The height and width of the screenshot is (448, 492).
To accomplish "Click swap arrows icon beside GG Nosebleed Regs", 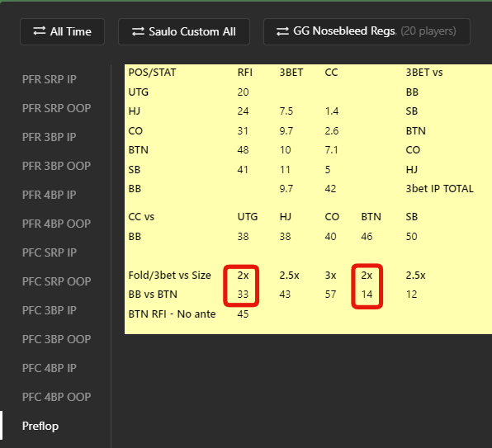I will click(x=282, y=31).
